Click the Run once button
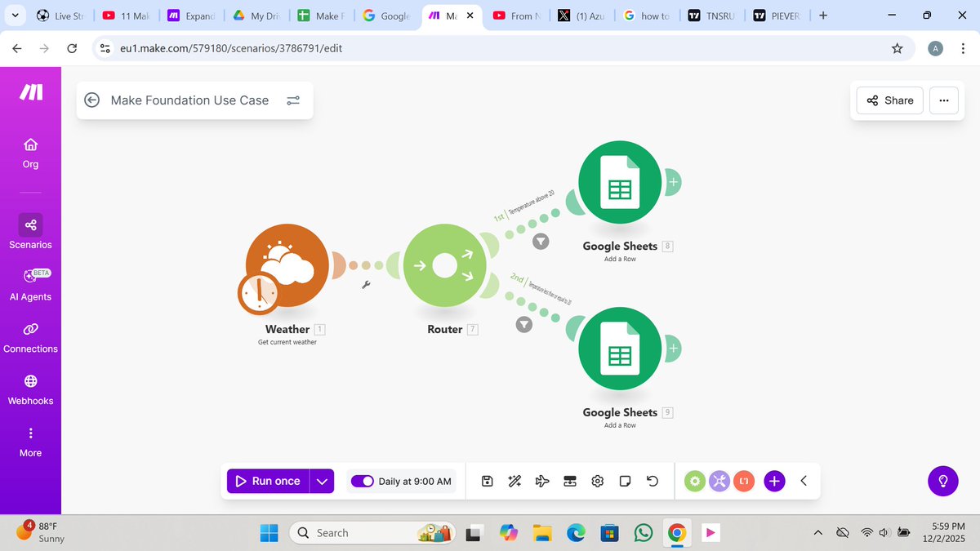This screenshot has height=551, width=980. [x=269, y=481]
